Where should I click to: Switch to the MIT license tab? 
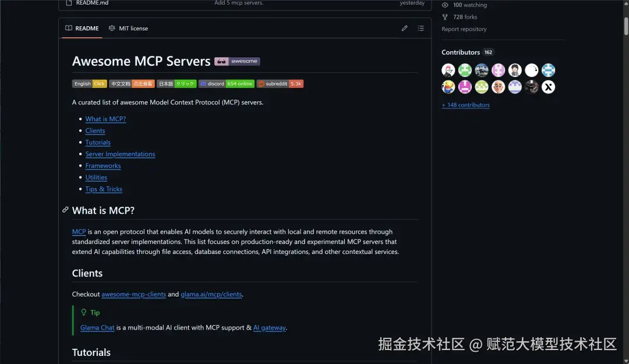(x=128, y=28)
